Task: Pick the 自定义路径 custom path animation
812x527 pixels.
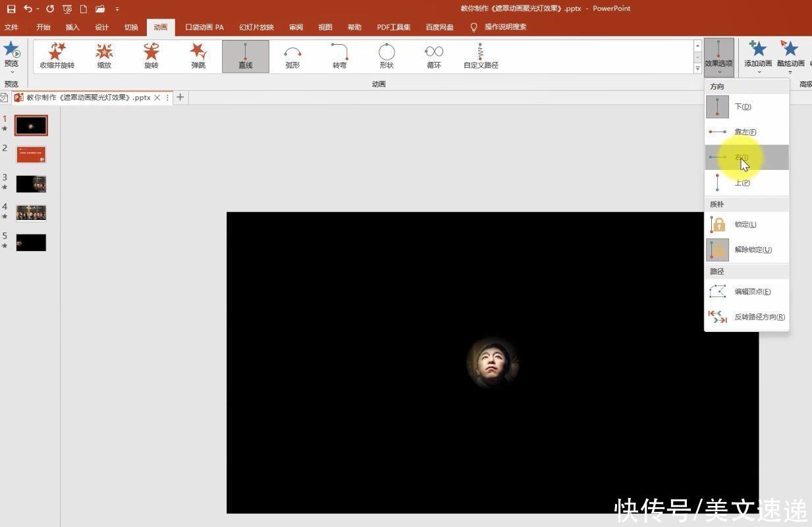Action: pos(481,55)
